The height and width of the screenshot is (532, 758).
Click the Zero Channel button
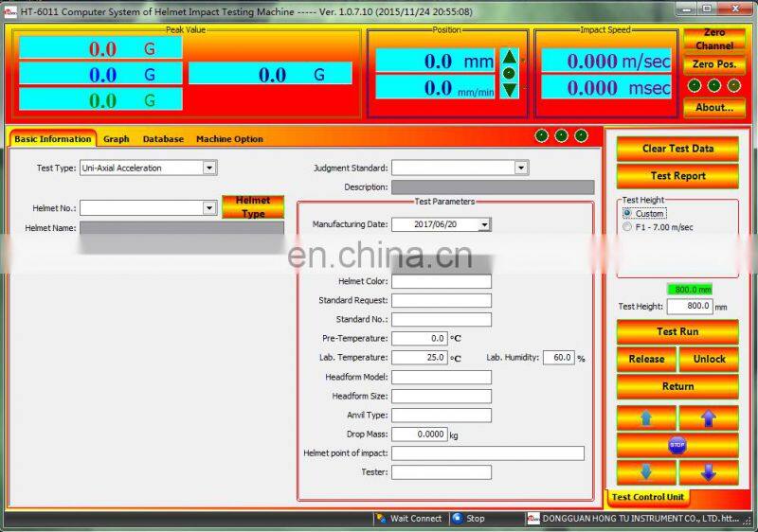713,39
